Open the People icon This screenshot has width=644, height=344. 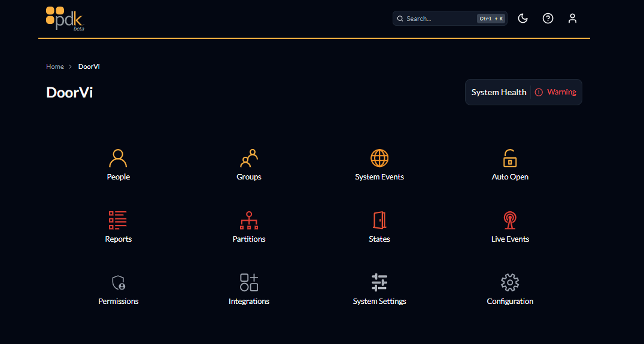tap(118, 159)
